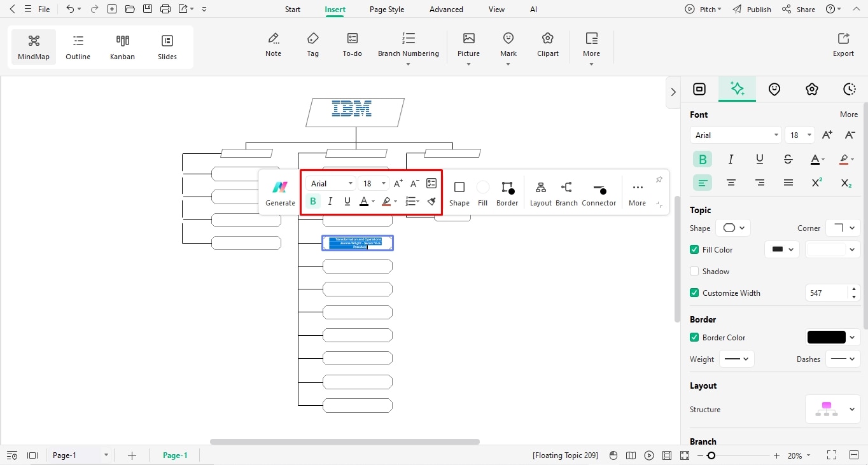Switch to Outline view mode
This screenshot has width=868, height=465.
78,47
